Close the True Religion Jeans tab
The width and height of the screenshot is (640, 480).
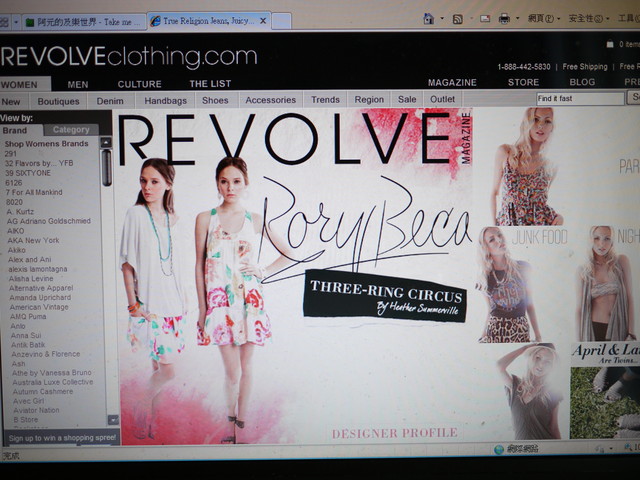point(263,21)
